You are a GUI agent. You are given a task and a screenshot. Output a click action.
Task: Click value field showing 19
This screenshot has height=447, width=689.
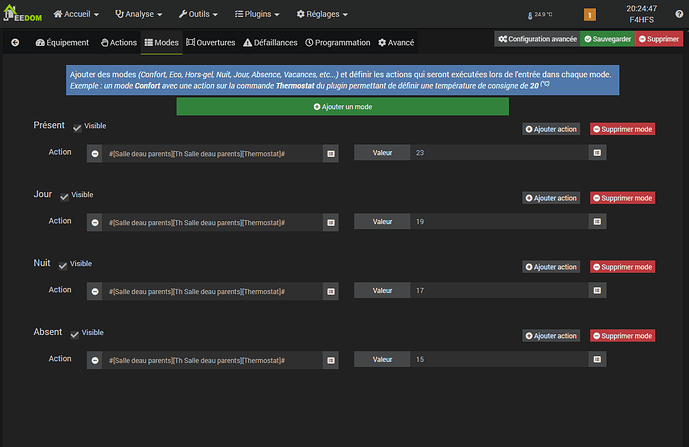[499, 222]
